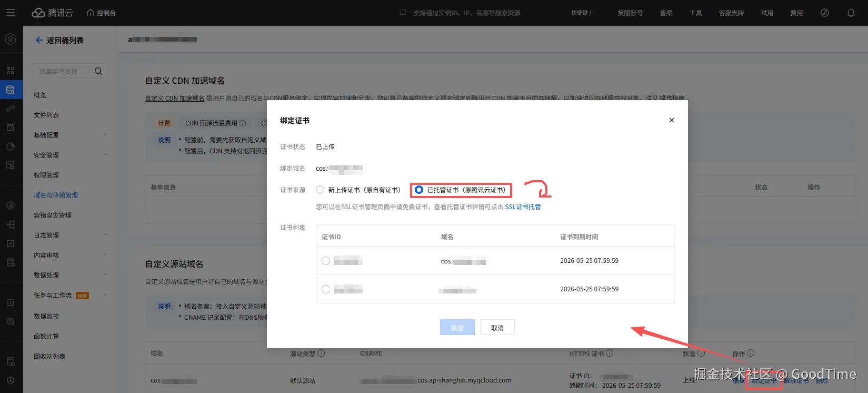Open the hamburger menu icon
The image size is (868, 393).
[x=11, y=13]
